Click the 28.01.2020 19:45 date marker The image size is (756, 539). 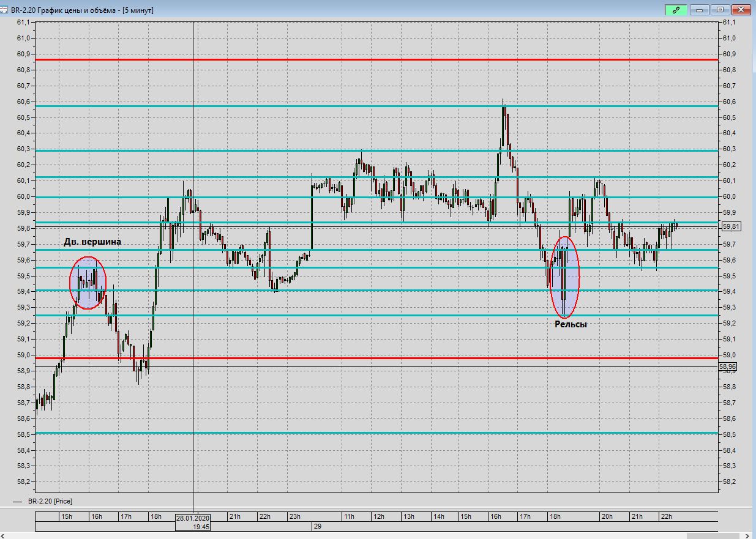[193, 521]
